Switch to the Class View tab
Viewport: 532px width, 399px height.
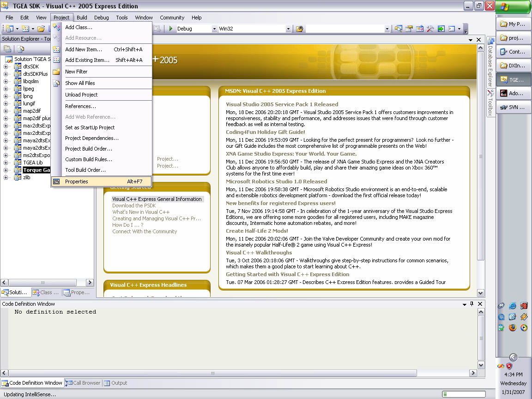46,292
